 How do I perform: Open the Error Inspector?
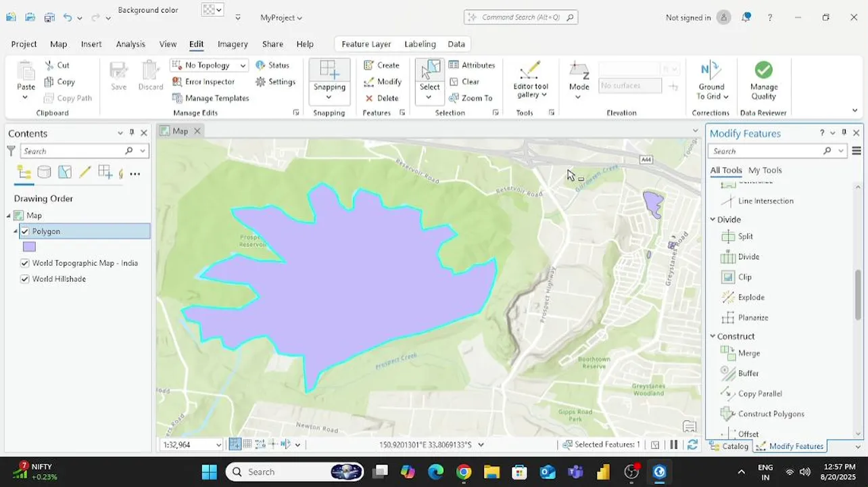point(203,81)
